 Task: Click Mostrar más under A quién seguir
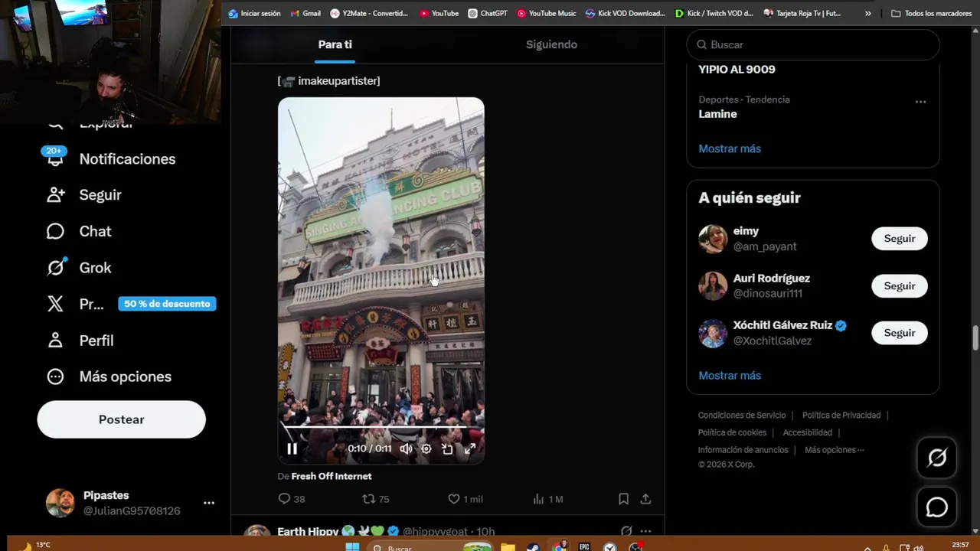pyautogui.click(x=730, y=376)
